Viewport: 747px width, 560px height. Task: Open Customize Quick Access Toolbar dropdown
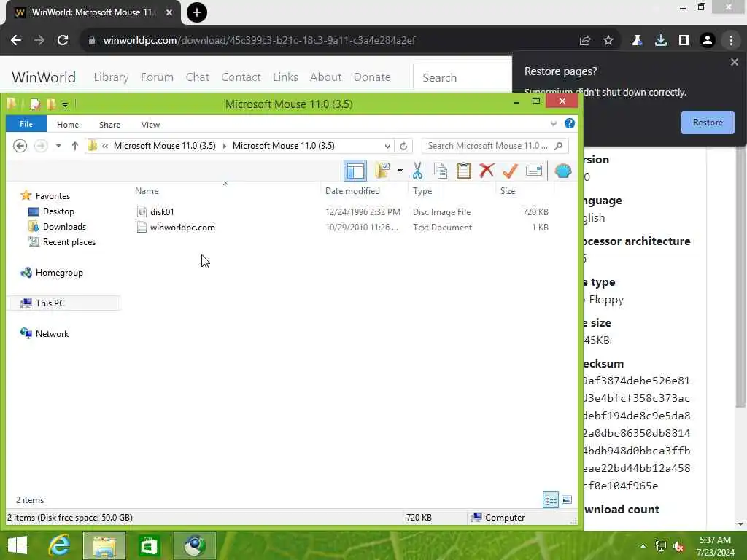65,104
